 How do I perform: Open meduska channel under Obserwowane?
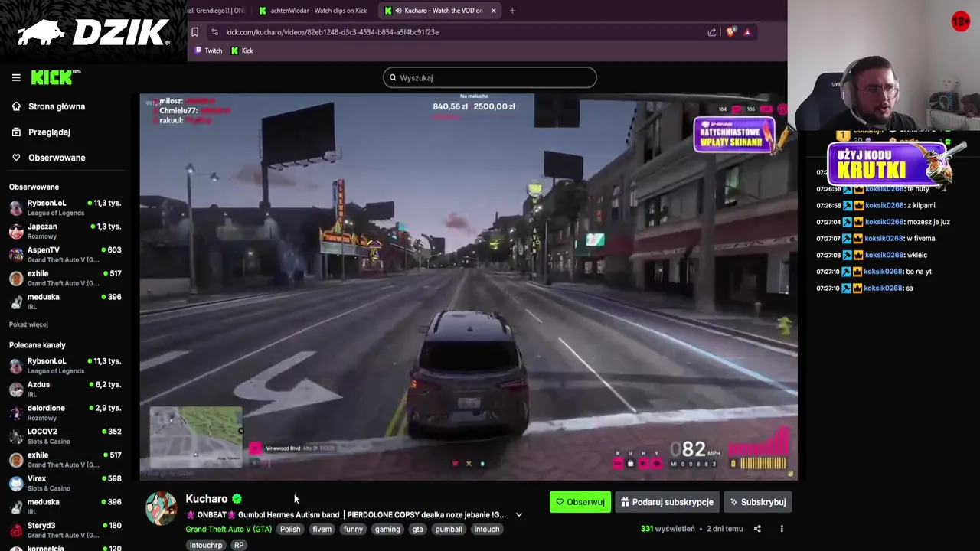click(65, 302)
